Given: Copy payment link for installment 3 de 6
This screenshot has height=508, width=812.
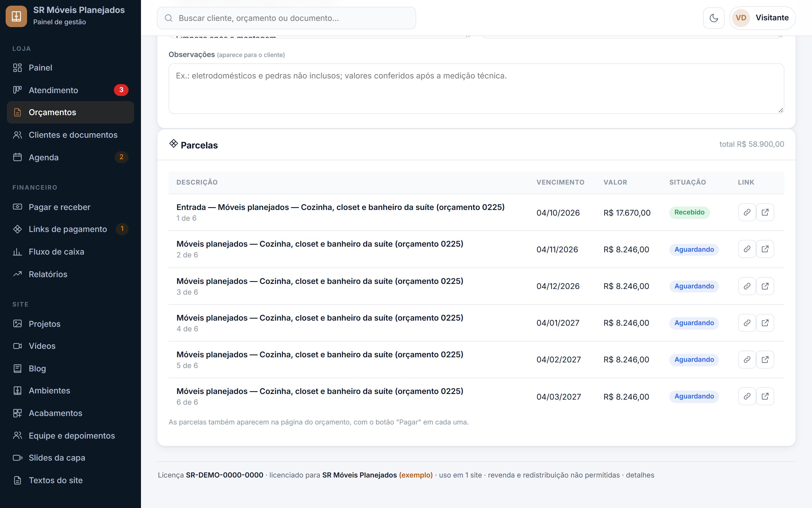Looking at the screenshot, I should pos(747,286).
